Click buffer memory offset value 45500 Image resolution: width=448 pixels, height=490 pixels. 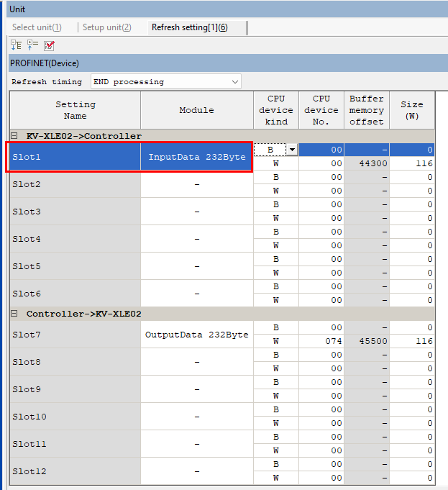367,341
